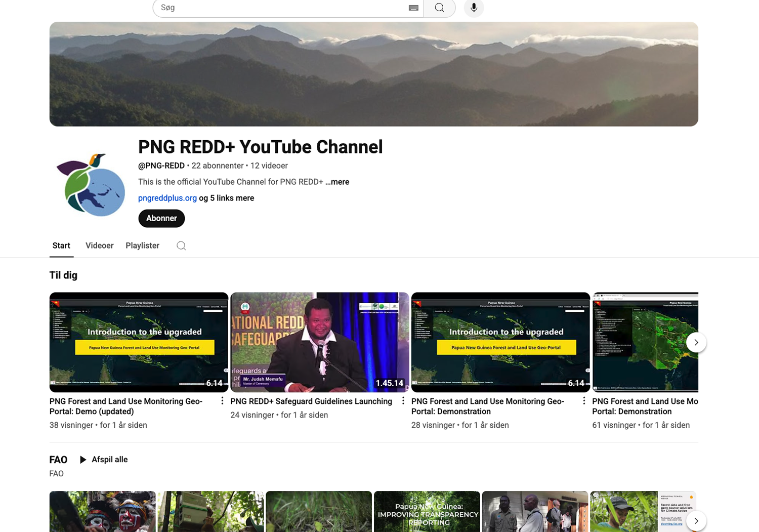This screenshot has height=532, width=759.
Task: Open the on-screen keyboard icon in the search box
Action: coord(413,8)
